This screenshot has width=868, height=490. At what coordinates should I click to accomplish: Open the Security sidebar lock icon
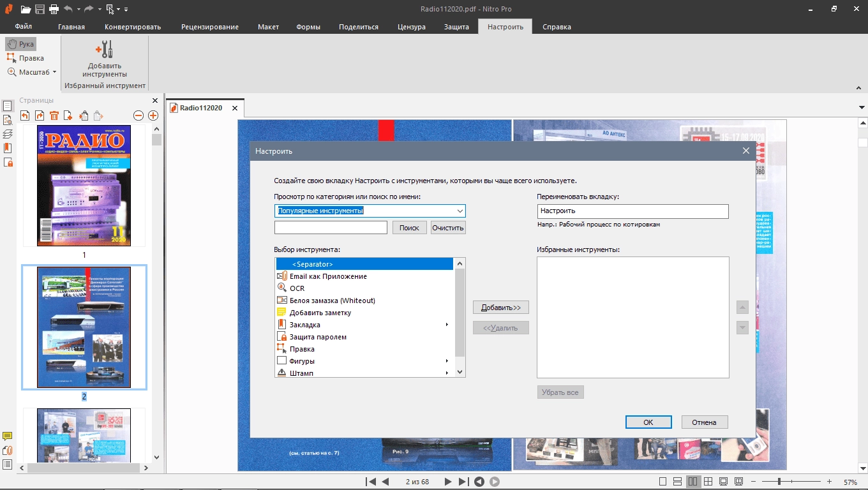[x=8, y=162]
